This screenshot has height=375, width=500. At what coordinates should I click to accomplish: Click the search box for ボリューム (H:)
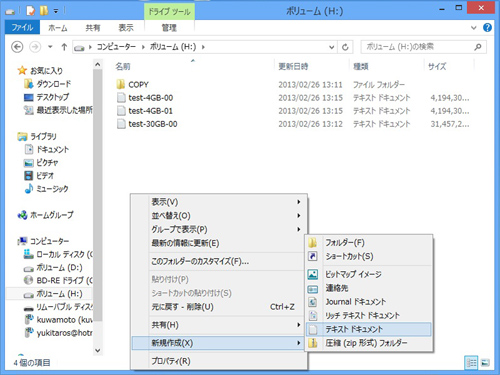point(423,47)
